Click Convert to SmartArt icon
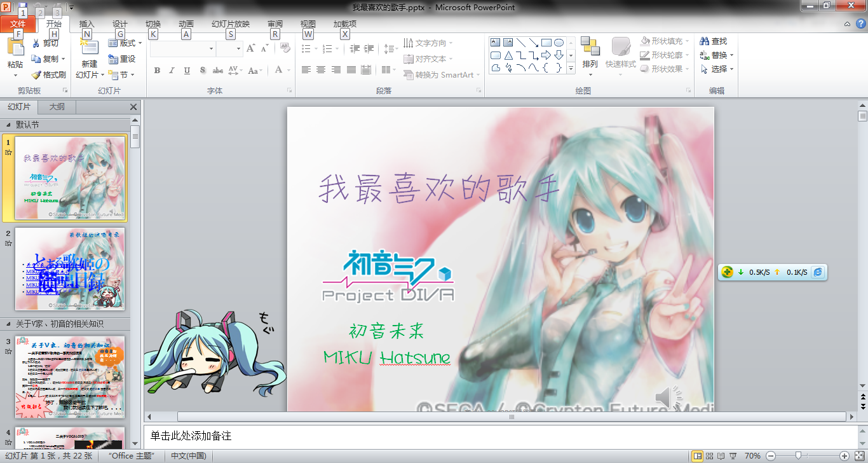This screenshot has height=463, width=868. point(409,74)
